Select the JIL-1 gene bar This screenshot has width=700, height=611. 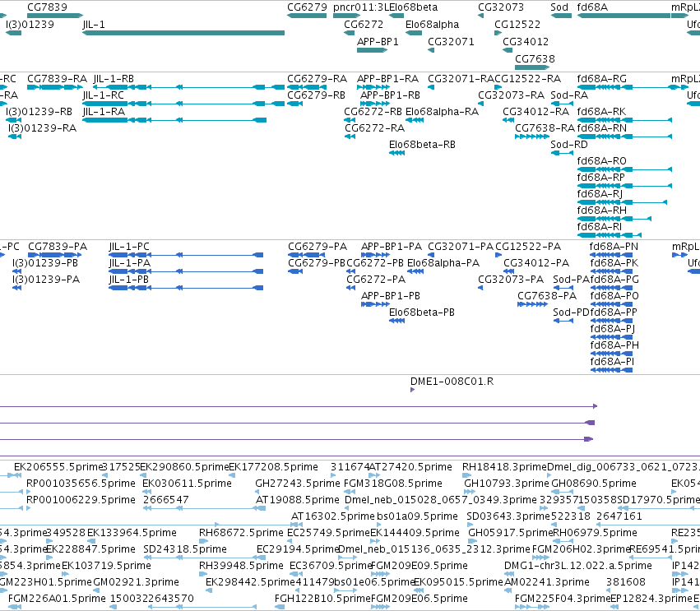point(183,33)
